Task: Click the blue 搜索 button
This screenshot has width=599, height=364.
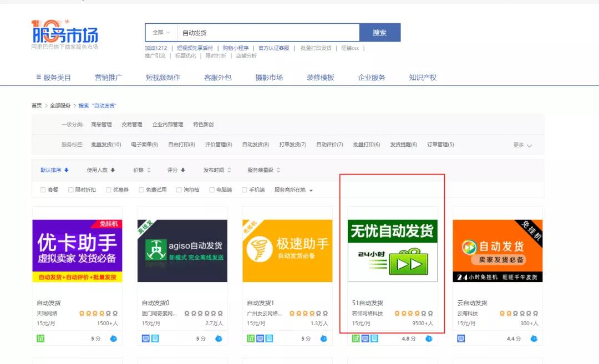Action: click(x=380, y=33)
